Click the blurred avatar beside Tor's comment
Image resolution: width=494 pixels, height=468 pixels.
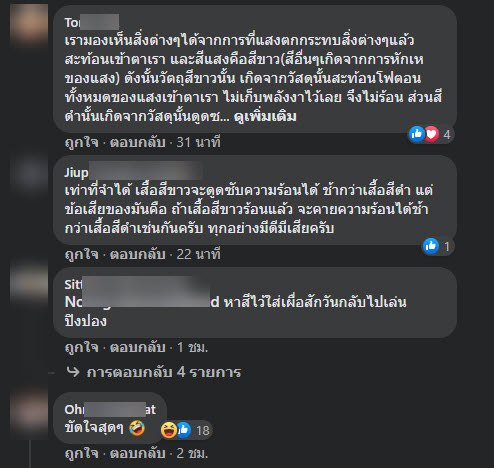tap(29, 25)
